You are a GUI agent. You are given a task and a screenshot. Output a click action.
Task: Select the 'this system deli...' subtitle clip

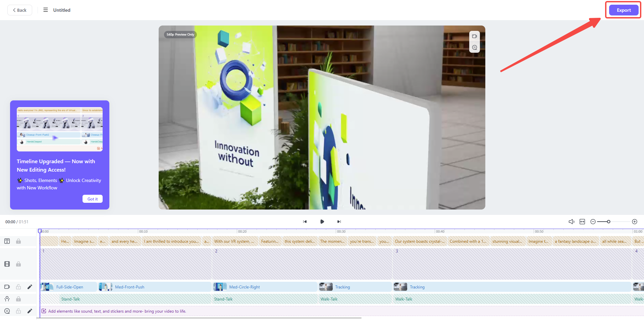[300, 241]
